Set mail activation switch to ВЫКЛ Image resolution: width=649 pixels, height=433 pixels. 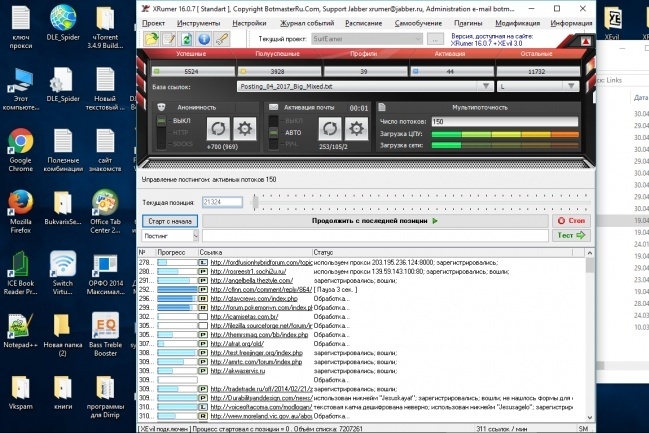[293, 121]
